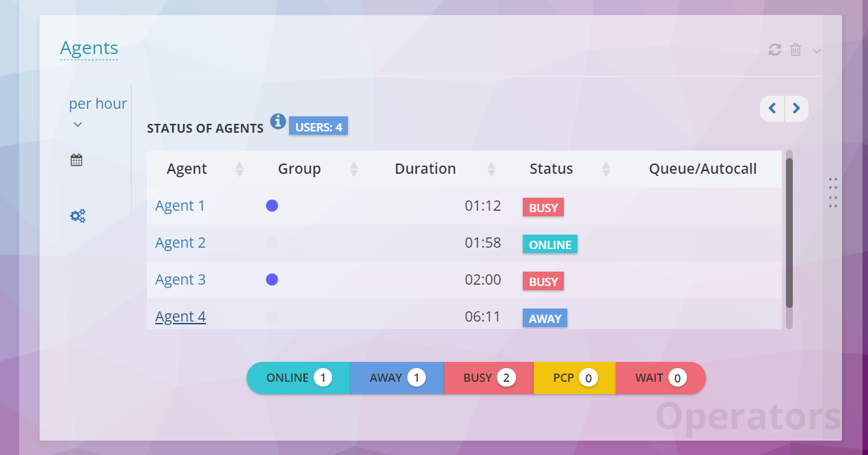868x455 pixels.
Task: Open the gears settings icon
Action: point(77,216)
